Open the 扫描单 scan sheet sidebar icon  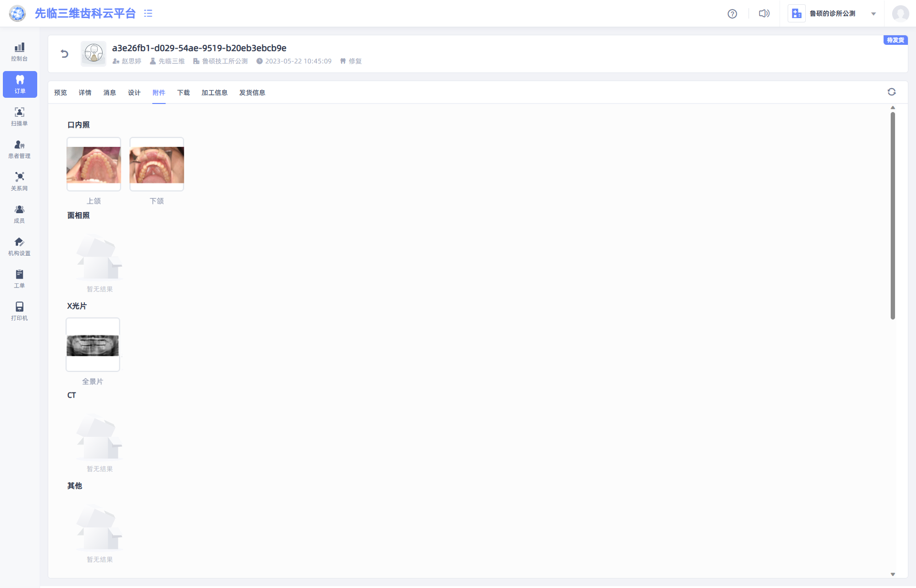20,117
